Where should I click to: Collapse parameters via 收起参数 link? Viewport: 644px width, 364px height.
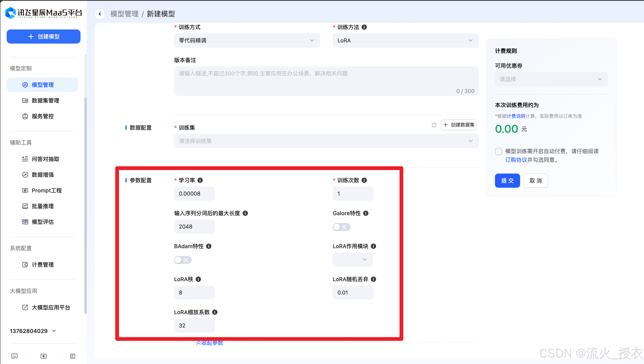pyautogui.click(x=209, y=343)
